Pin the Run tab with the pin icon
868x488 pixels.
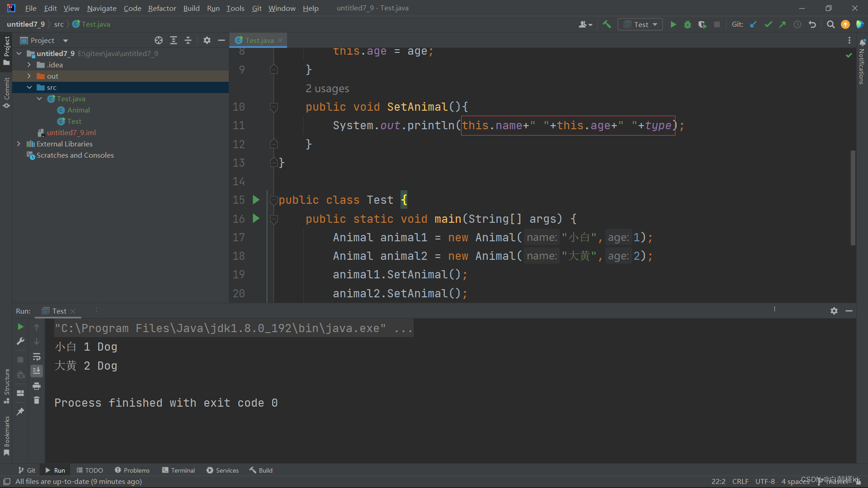pyautogui.click(x=20, y=412)
